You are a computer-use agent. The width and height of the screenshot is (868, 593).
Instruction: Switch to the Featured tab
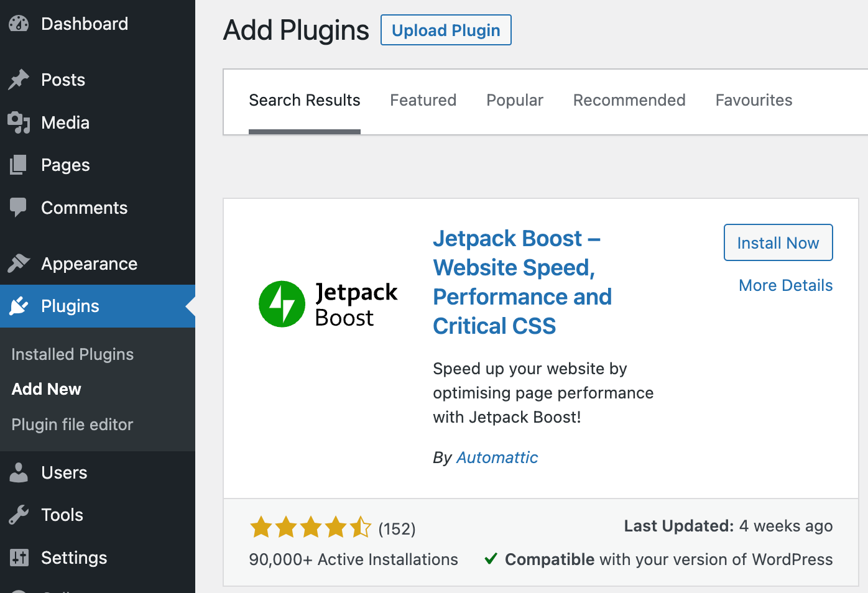pyautogui.click(x=423, y=100)
